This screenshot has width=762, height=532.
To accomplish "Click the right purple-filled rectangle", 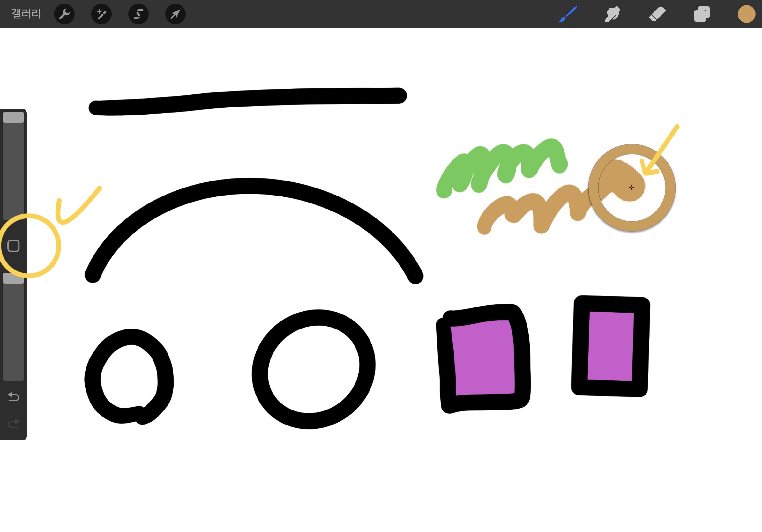I will 610,346.
